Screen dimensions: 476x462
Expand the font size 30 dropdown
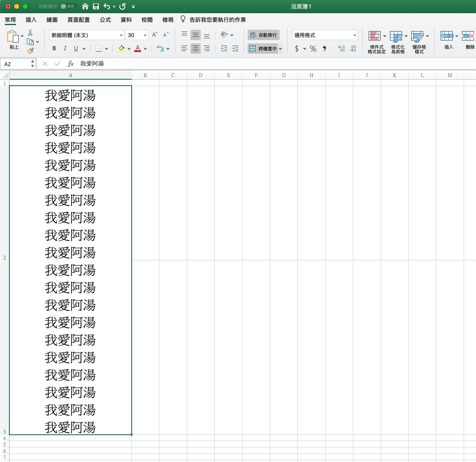pyautogui.click(x=145, y=35)
